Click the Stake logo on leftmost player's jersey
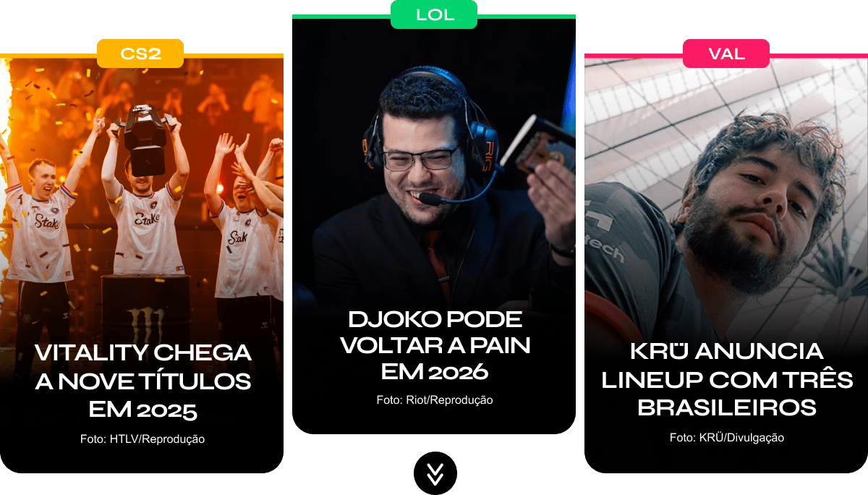868x495 pixels. [47, 221]
